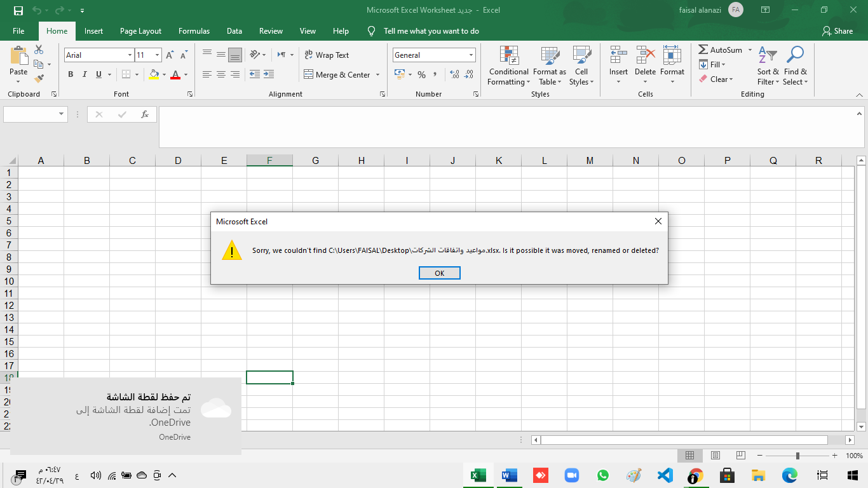Viewport: 868px width, 488px height.
Task: Click the Sort & Filter icon
Action: click(x=768, y=55)
